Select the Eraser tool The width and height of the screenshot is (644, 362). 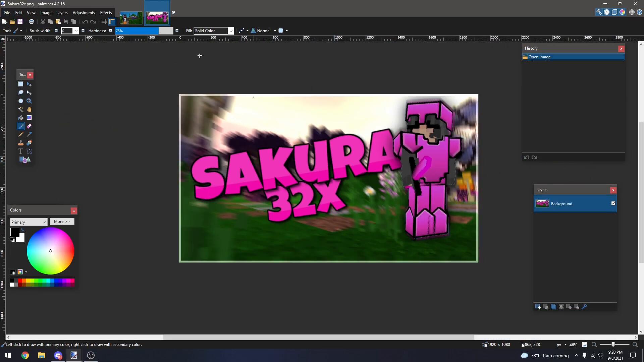pos(29,126)
